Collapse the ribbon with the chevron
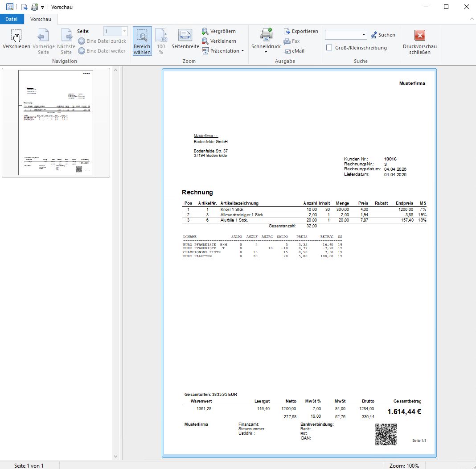The width and height of the screenshot is (476, 469). click(472, 19)
